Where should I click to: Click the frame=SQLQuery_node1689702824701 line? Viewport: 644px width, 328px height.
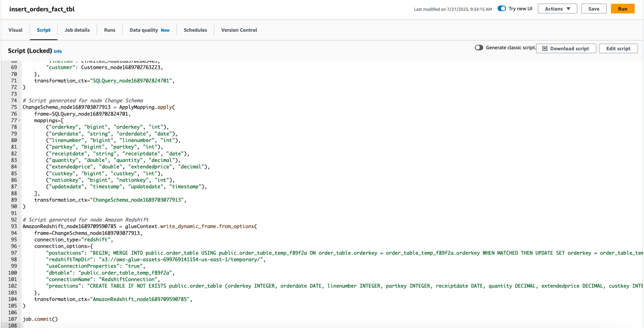pos(82,114)
